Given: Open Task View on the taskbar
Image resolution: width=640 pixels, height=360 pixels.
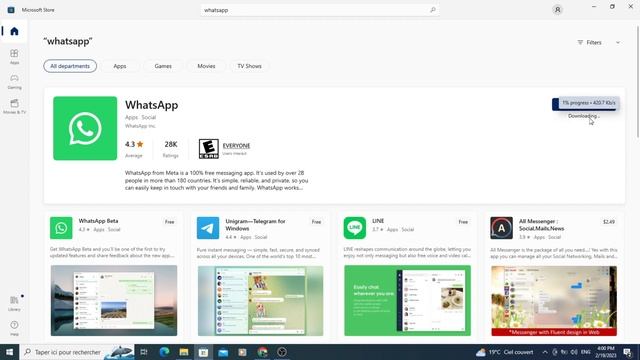Looking at the screenshot, I should point(144,352).
